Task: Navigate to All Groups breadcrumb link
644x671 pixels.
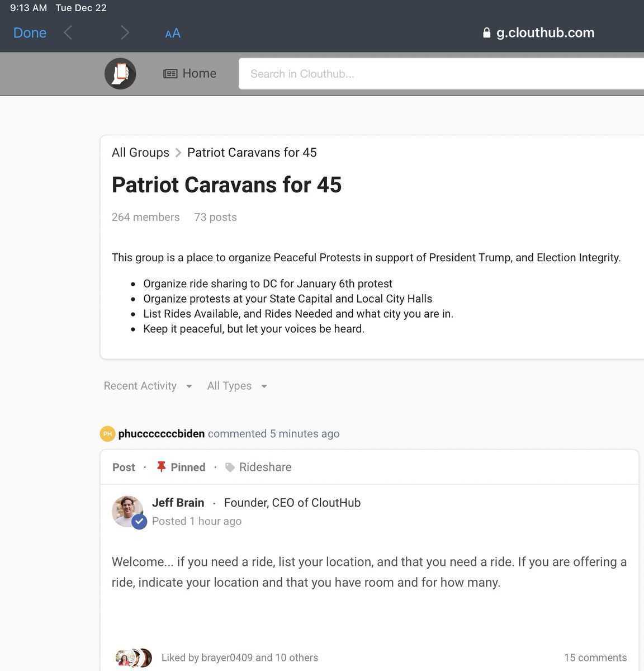Action: pyautogui.click(x=140, y=153)
